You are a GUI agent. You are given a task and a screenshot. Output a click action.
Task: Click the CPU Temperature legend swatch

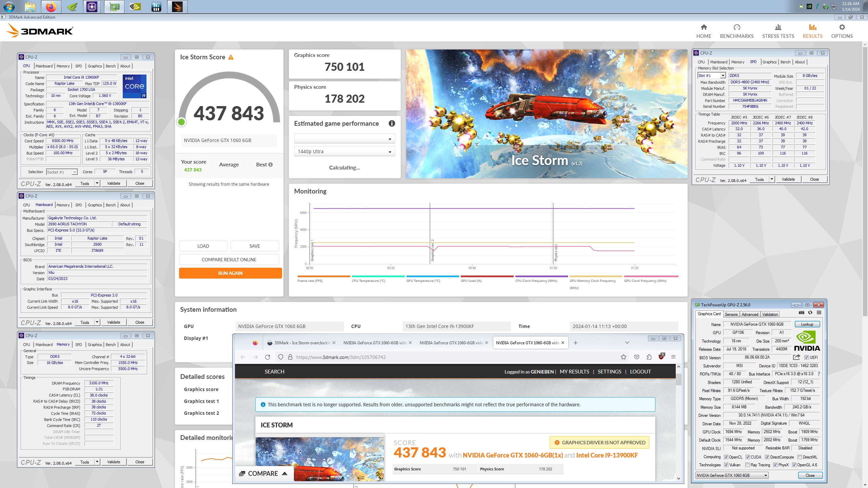(x=378, y=277)
